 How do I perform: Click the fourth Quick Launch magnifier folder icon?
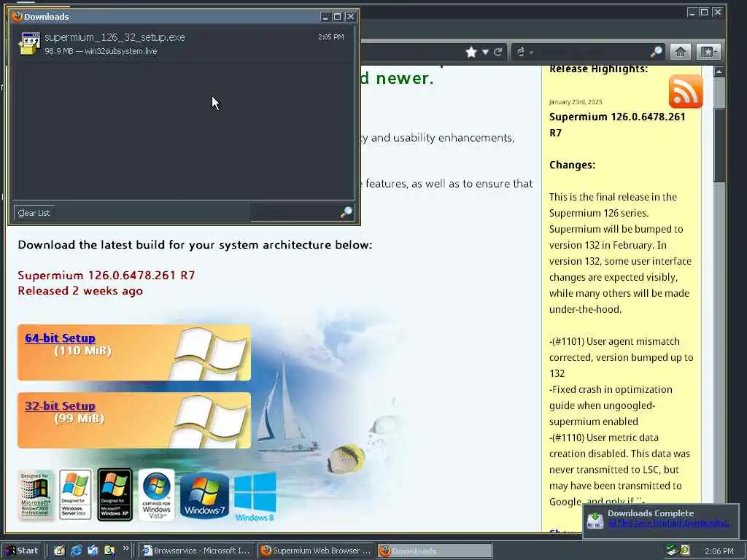109,551
